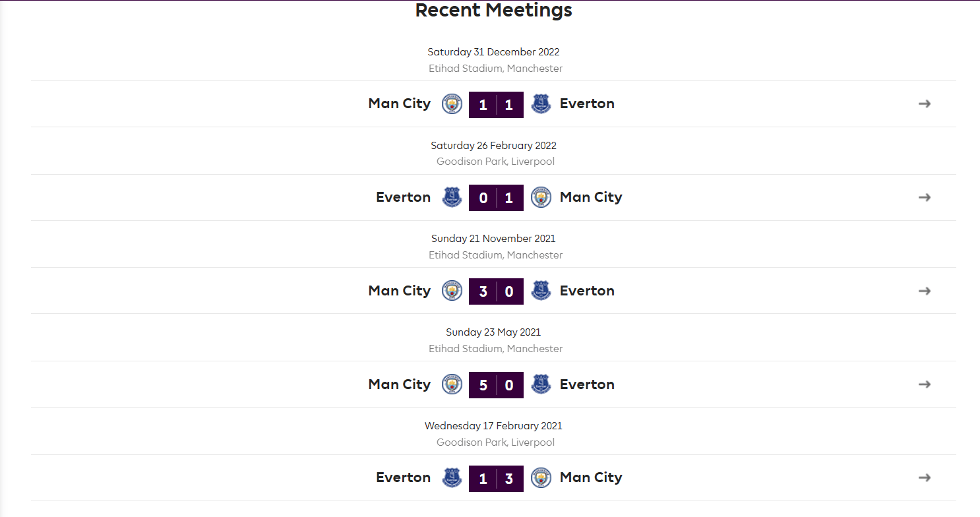The height and width of the screenshot is (517, 980).
Task: Click Man City crest in 21 November 2021 match
Action: 452,291
